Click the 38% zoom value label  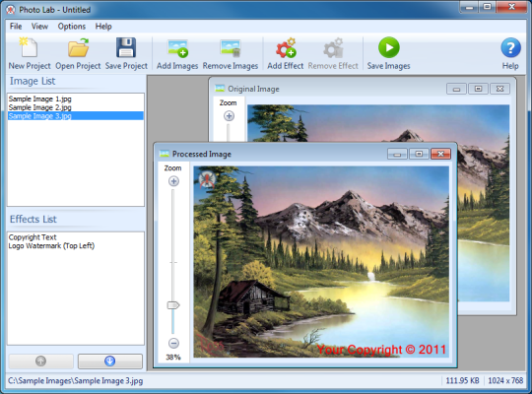coord(173,357)
